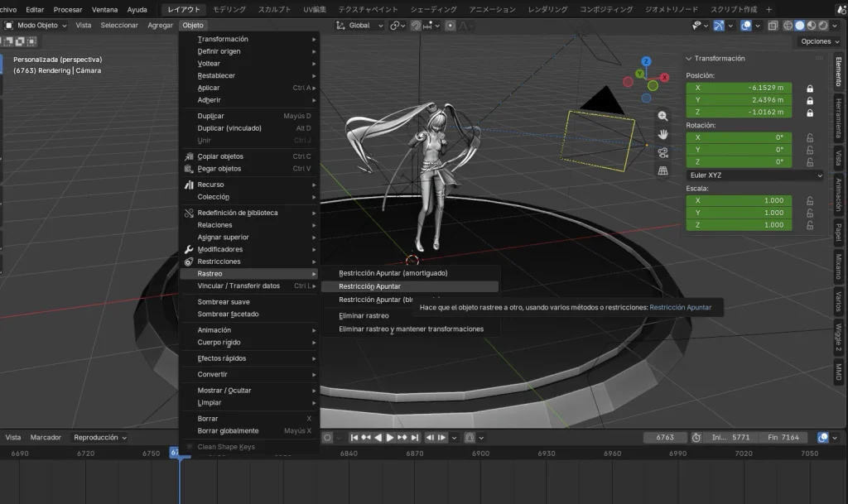Choose Eliminar rastreo entry
Screen dimensions: 848x504
409,316
